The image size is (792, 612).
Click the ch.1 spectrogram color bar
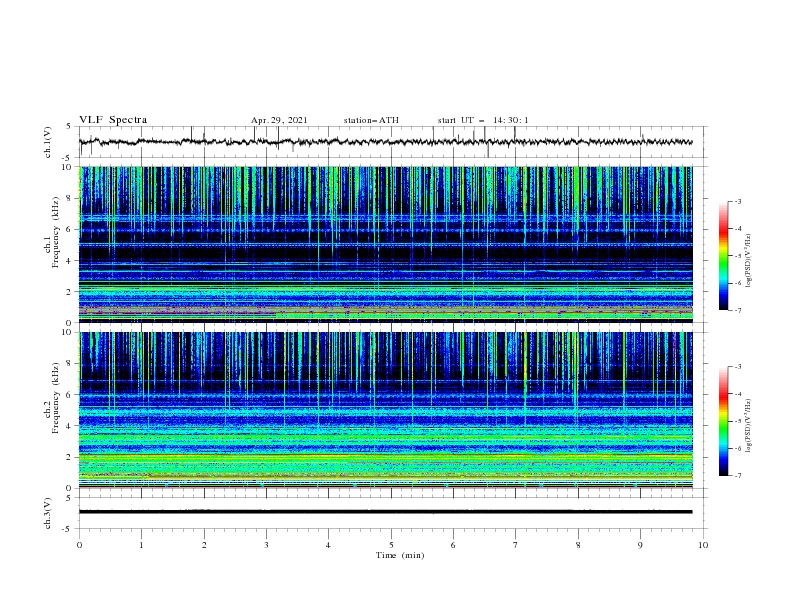pos(723,256)
